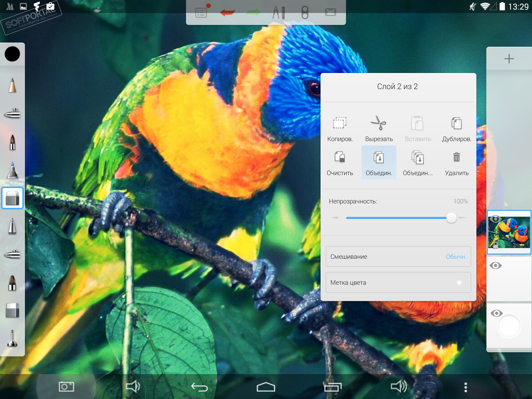532x399 pixels.
Task: Click the opacity slider handle
Action: click(451, 218)
